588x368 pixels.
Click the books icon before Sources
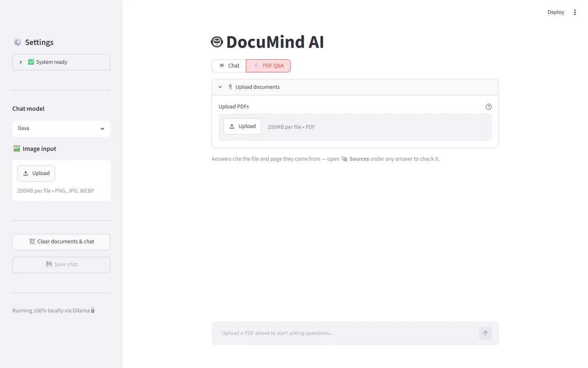[344, 159]
